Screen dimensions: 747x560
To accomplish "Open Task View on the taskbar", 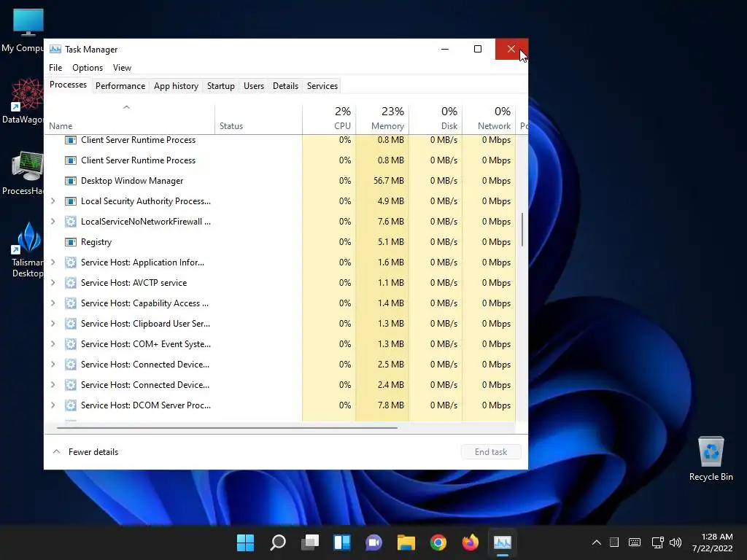I will 310,542.
